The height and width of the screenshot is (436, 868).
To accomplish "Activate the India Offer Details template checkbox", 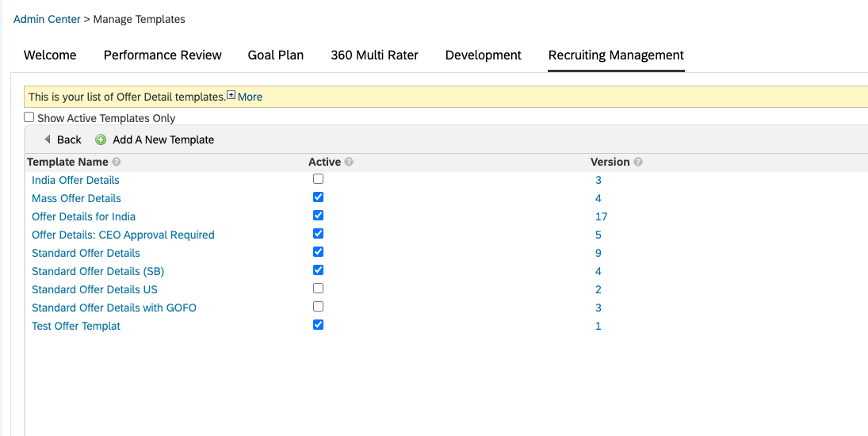I will tap(319, 178).
